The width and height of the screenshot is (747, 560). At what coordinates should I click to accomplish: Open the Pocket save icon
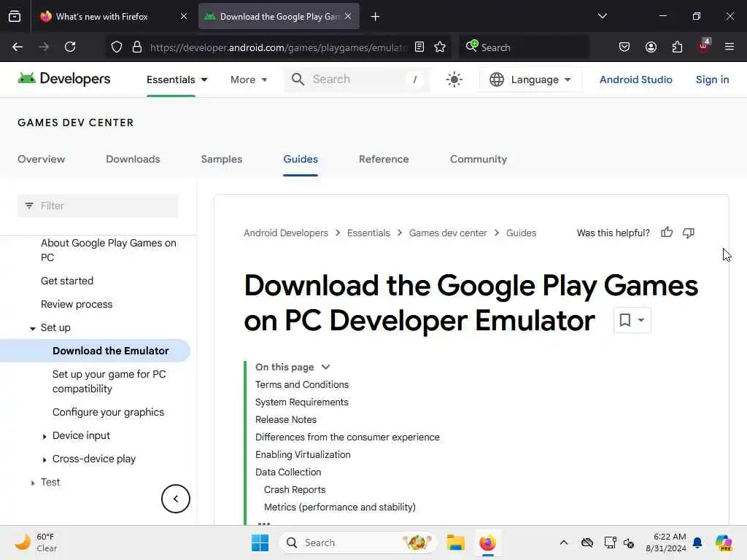coord(624,47)
